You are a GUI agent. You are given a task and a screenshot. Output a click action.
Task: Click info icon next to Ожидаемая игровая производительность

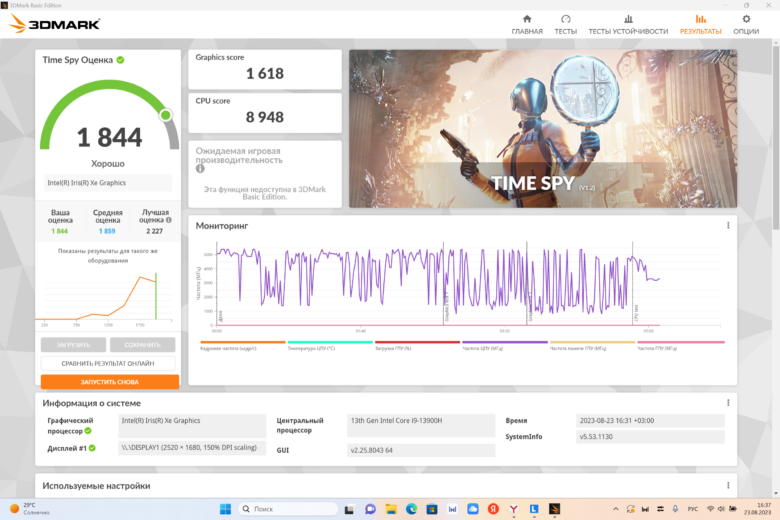pyautogui.click(x=200, y=169)
